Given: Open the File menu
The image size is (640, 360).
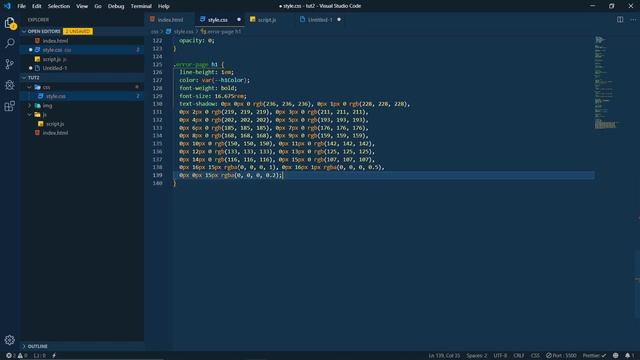Looking at the screenshot, I should (21, 6).
